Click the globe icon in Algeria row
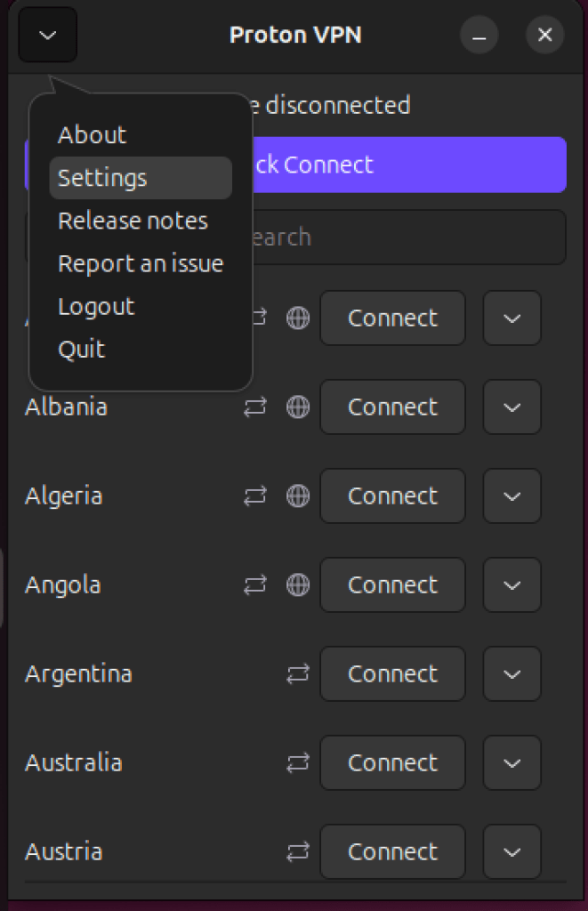Image resolution: width=588 pixels, height=911 pixels. 298,496
